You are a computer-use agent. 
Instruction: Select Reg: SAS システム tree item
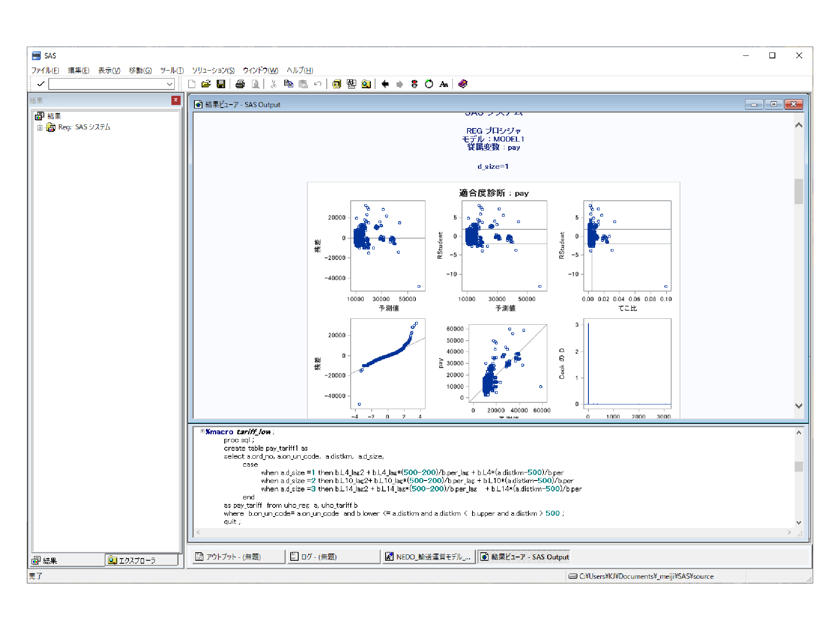pos(84,127)
